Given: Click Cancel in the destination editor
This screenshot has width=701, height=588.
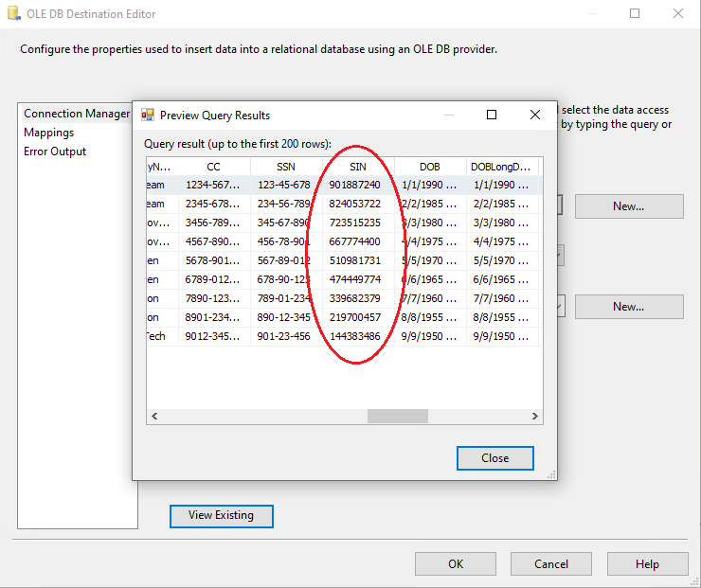Looking at the screenshot, I should pyautogui.click(x=551, y=564).
